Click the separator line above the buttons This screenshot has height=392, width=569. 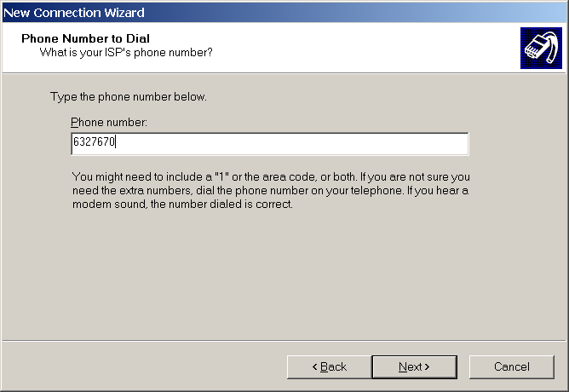[x=284, y=341]
